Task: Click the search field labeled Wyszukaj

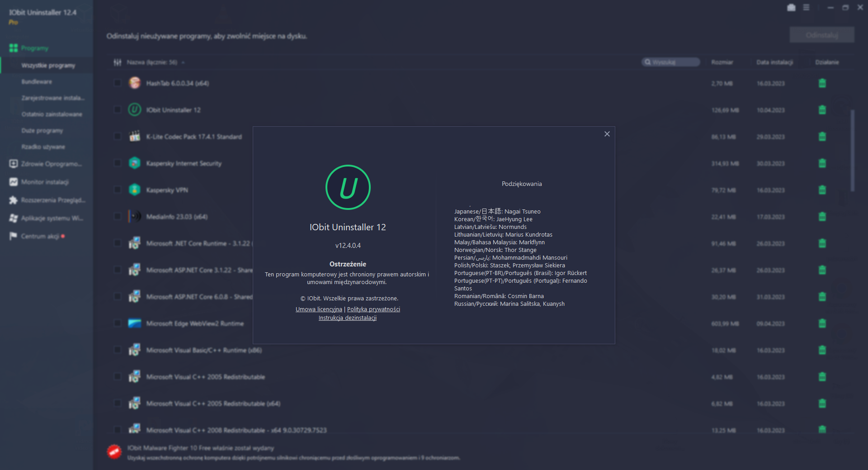Action: point(671,62)
